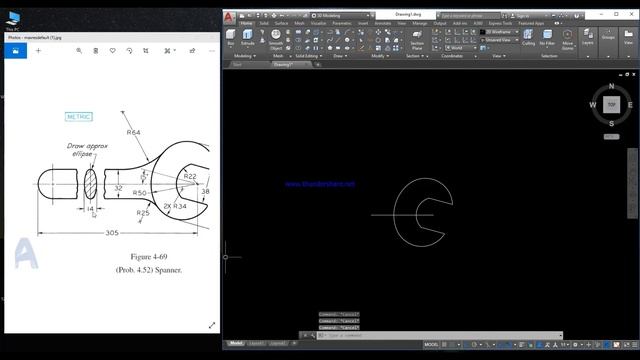The width and height of the screenshot is (640, 360).
Task: Open the workspace switching gear in status bar
Action: pyautogui.click(x=575, y=345)
